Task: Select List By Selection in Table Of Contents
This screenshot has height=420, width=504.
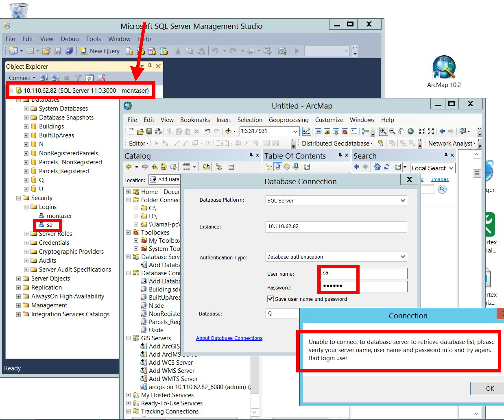Action: point(296,167)
